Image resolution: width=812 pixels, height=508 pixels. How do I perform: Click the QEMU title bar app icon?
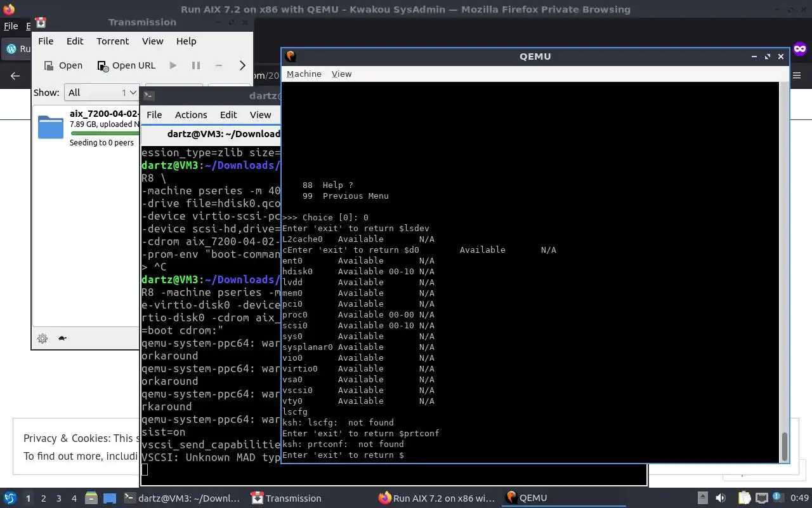coord(291,56)
